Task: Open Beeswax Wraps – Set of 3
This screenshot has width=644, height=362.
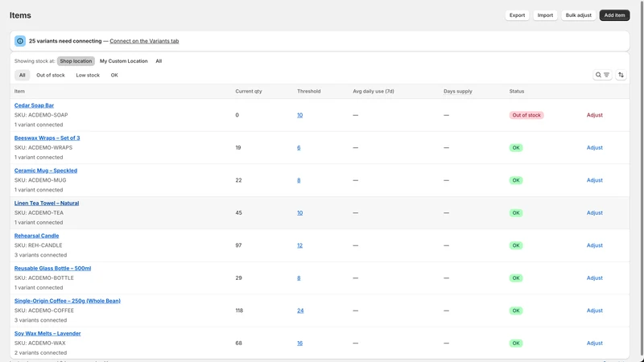Action: click(47, 138)
